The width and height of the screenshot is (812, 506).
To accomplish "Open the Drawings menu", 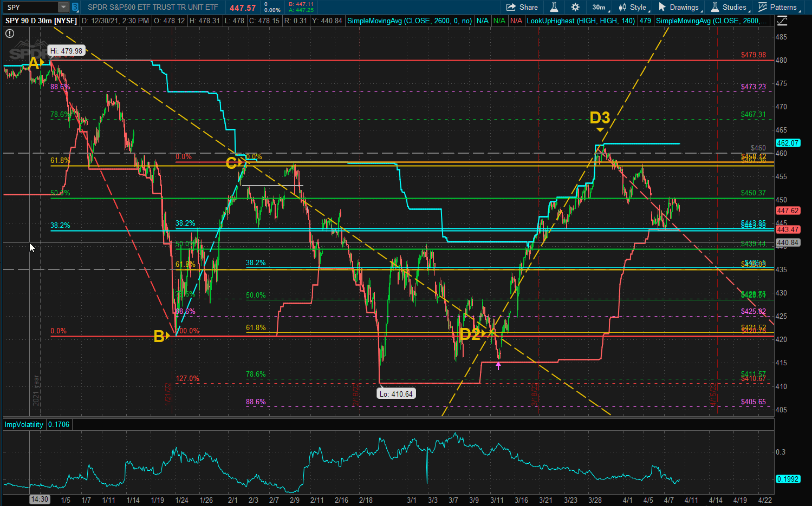I will [x=680, y=7].
